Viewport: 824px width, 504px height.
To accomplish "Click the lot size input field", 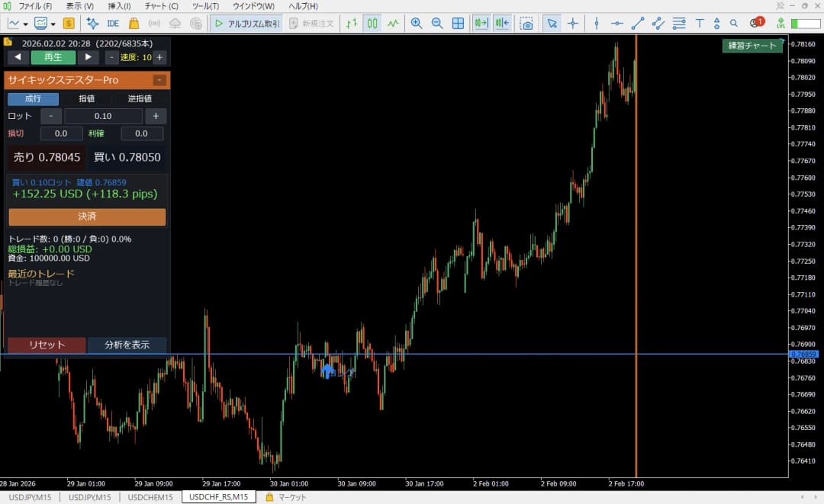I will 103,116.
